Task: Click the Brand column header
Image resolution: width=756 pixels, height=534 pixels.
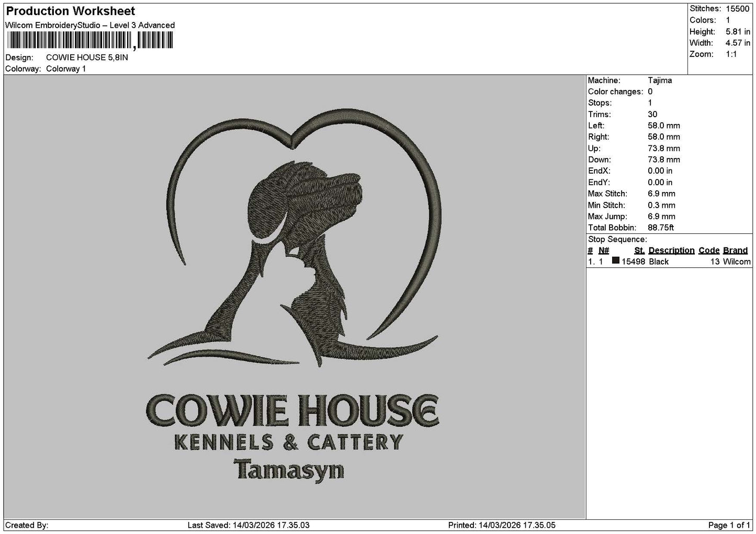Action: click(x=735, y=251)
